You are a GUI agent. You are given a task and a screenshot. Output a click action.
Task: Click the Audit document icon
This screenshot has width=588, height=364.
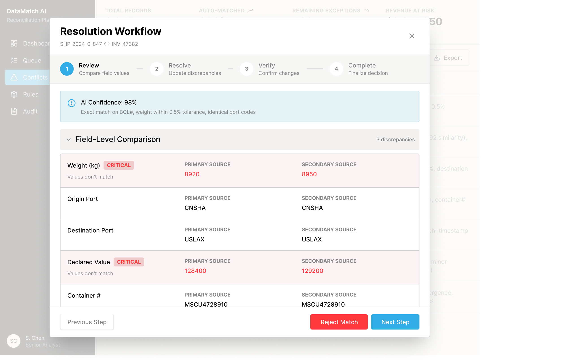[14, 111]
